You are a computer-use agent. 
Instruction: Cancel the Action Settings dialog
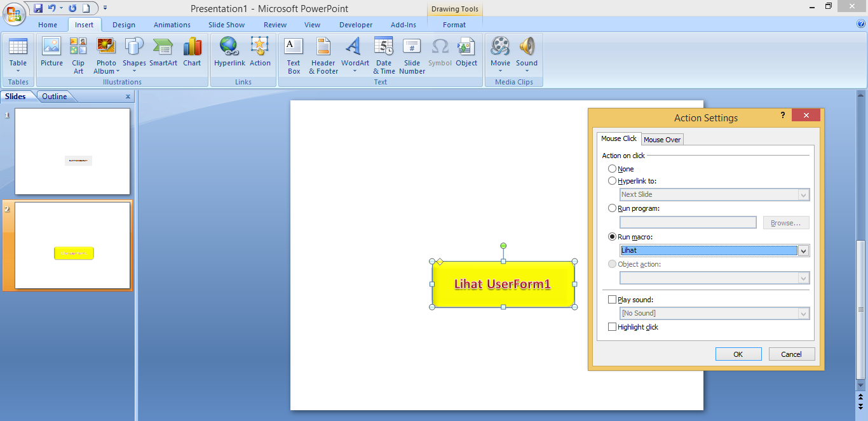[x=792, y=354]
